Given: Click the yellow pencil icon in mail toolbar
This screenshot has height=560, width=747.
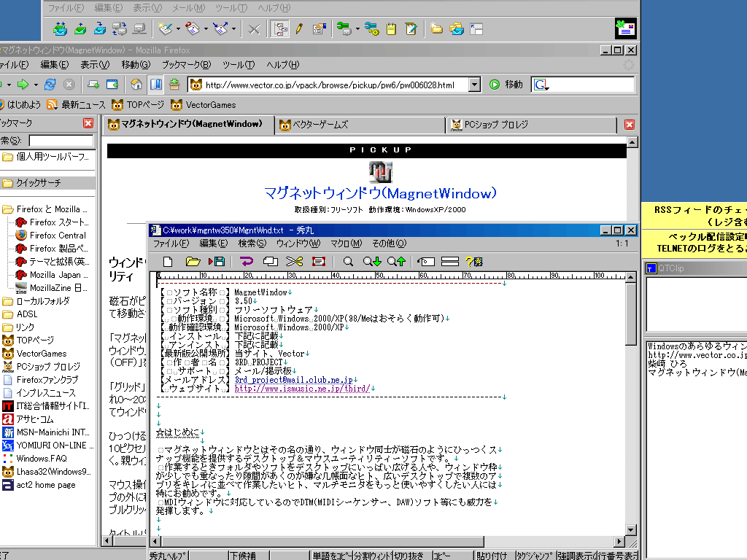Looking at the screenshot, I should [x=299, y=29].
